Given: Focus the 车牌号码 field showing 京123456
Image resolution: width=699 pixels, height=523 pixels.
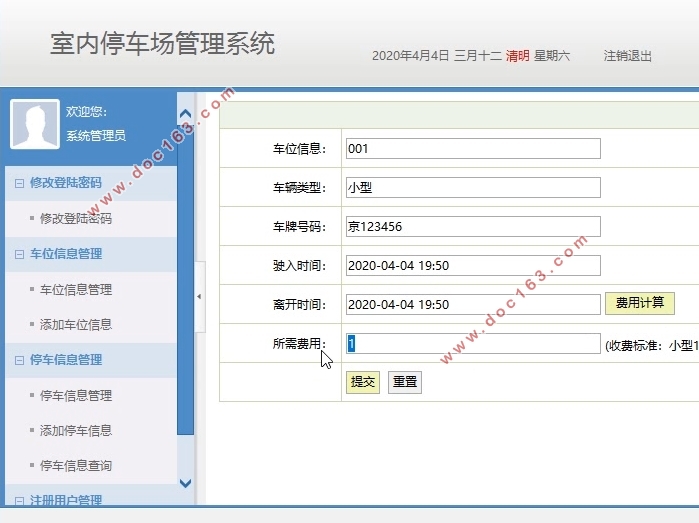Looking at the screenshot, I should (473, 226).
